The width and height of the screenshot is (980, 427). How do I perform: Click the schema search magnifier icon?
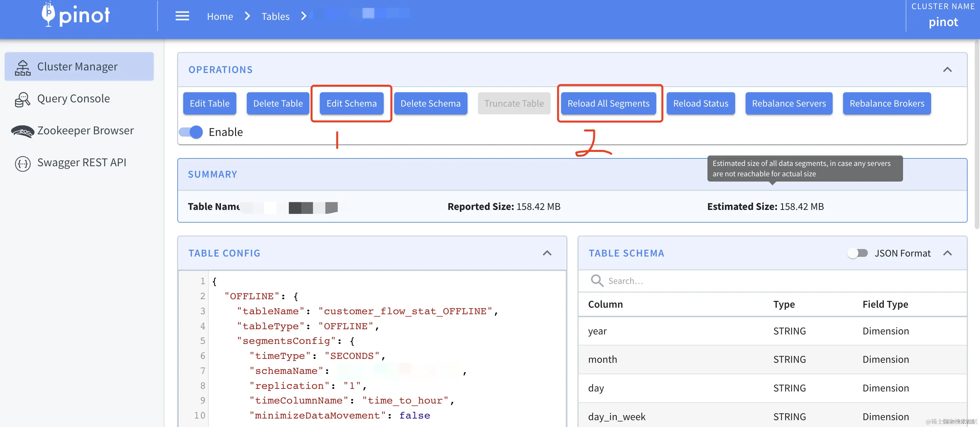pos(597,281)
